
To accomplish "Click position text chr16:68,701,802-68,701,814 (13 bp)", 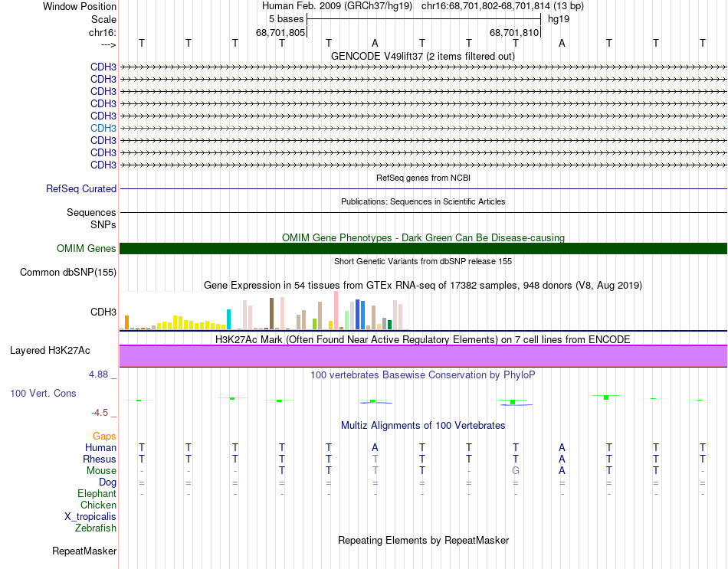I will click(x=503, y=6).
